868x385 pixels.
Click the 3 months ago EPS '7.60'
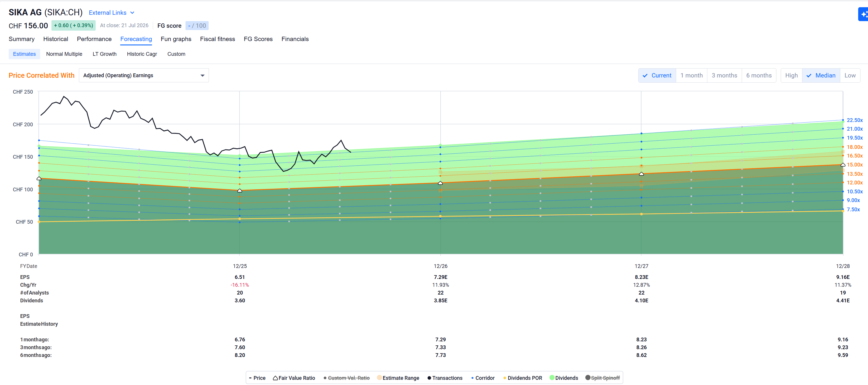[x=240, y=347]
